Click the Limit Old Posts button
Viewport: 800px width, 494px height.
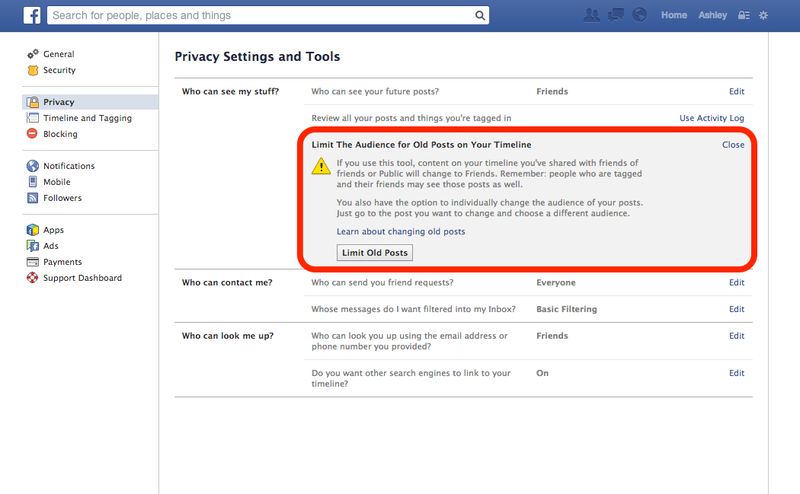(374, 253)
